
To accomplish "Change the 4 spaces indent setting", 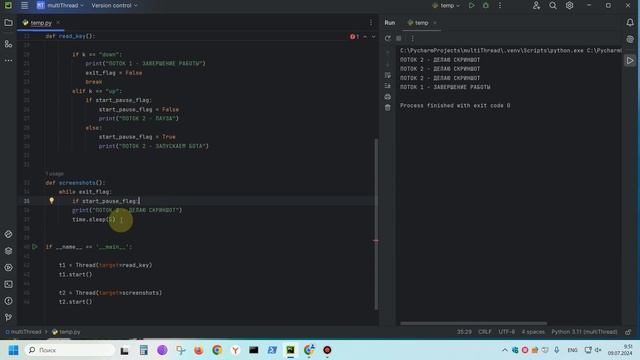I will [x=533, y=332].
